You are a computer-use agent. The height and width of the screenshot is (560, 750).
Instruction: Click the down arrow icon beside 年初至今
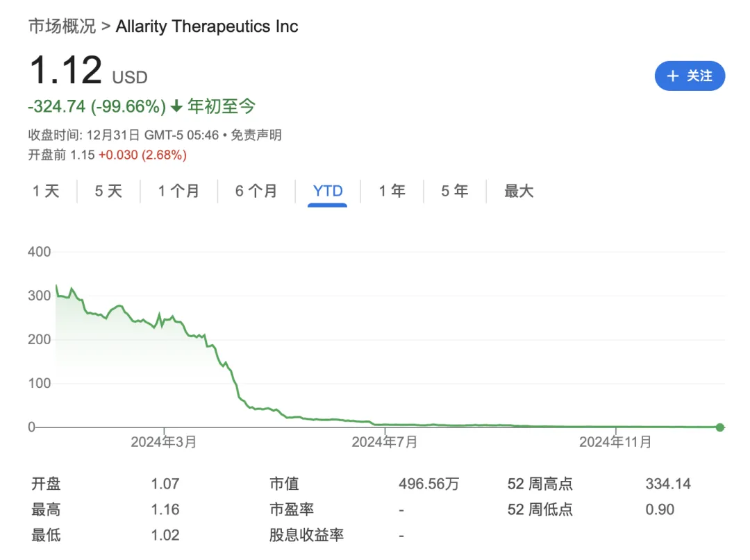tap(176, 106)
